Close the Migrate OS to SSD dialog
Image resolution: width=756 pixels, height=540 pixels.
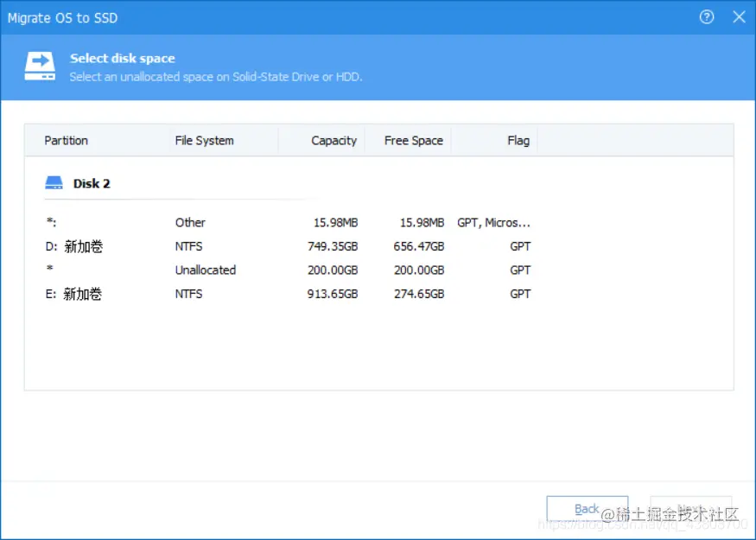(739, 17)
